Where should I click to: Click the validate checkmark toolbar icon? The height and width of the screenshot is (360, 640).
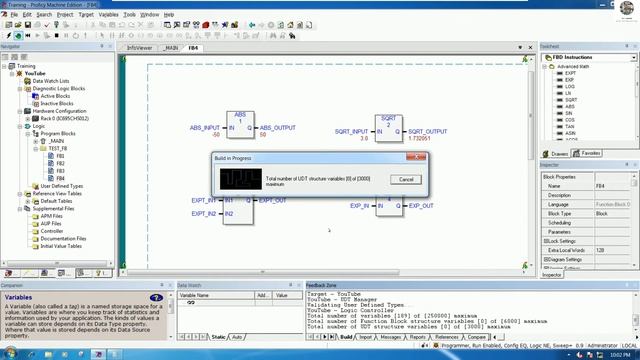point(47,25)
